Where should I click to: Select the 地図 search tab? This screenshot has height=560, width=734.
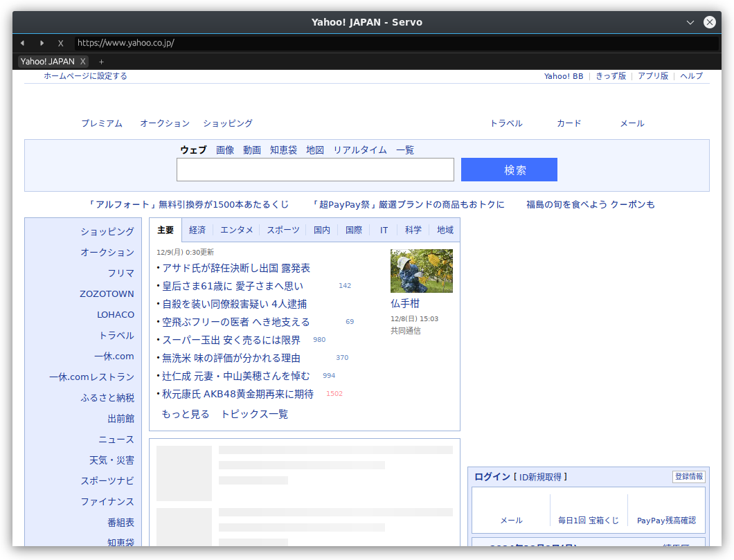(x=315, y=150)
